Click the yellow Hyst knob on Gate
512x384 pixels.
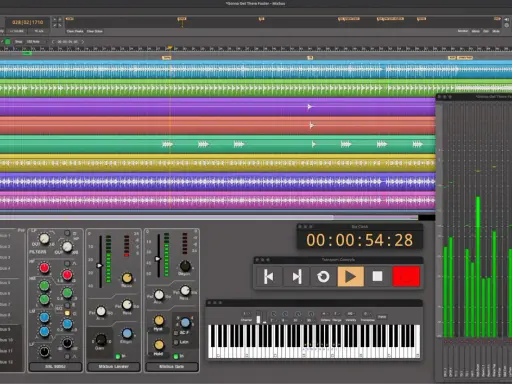pos(159,320)
